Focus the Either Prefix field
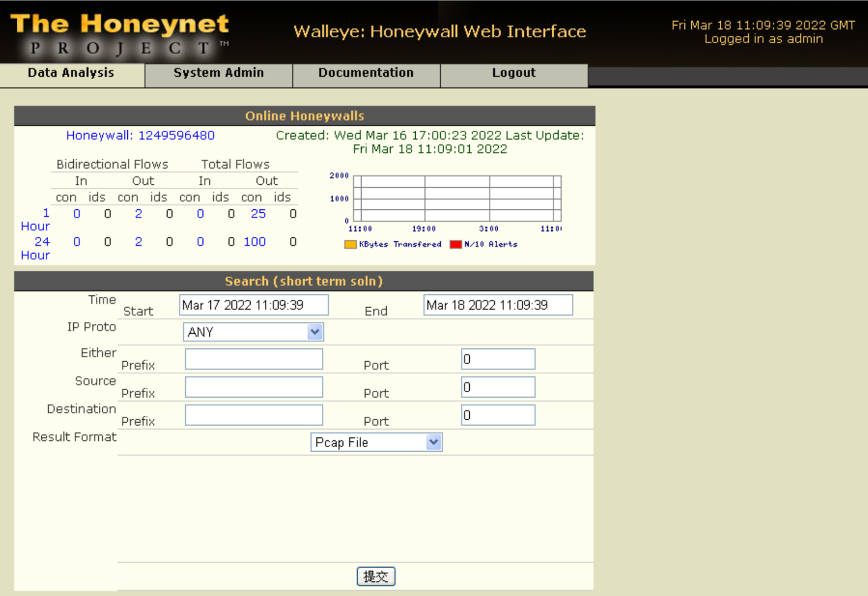This screenshot has height=596, width=868. (x=254, y=359)
